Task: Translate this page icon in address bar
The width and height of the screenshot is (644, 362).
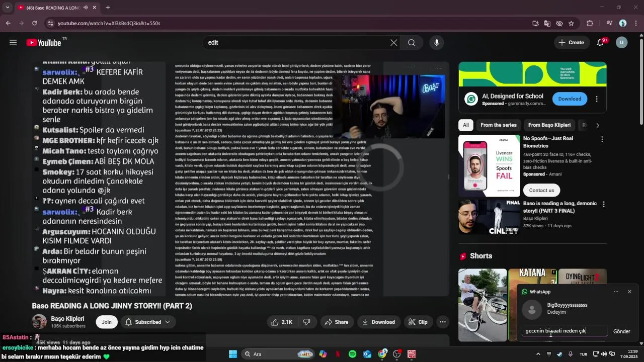Action: point(547,23)
